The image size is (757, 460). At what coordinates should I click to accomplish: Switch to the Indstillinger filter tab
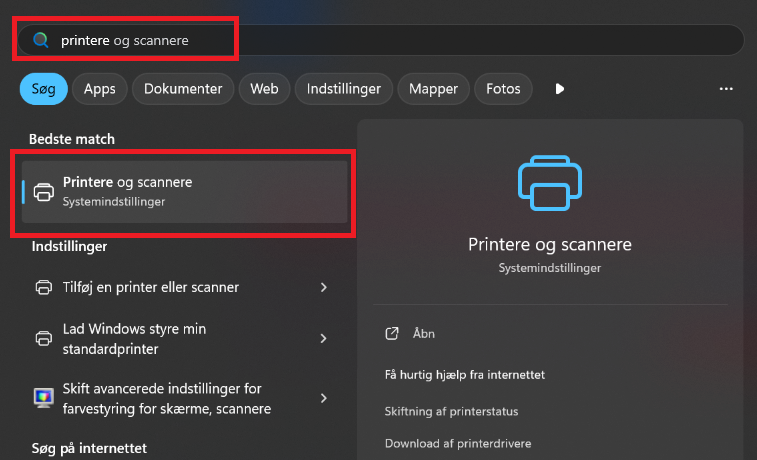(344, 89)
